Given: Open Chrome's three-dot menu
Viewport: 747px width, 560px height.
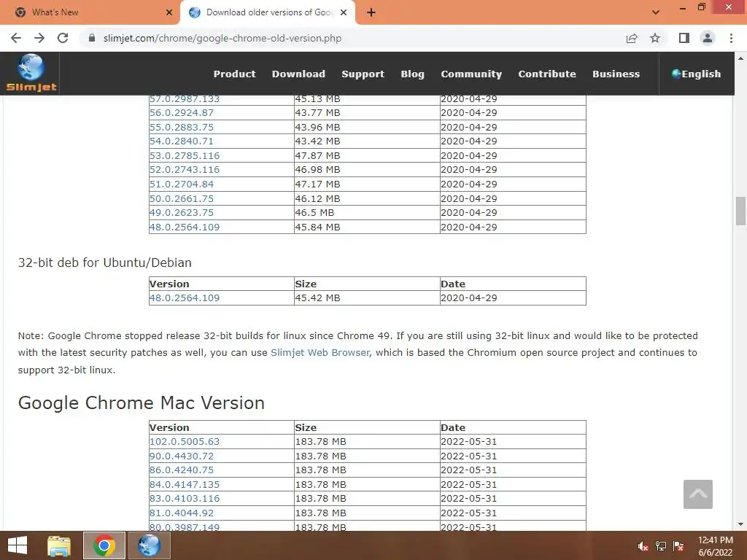Looking at the screenshot, I should (731, 38).
